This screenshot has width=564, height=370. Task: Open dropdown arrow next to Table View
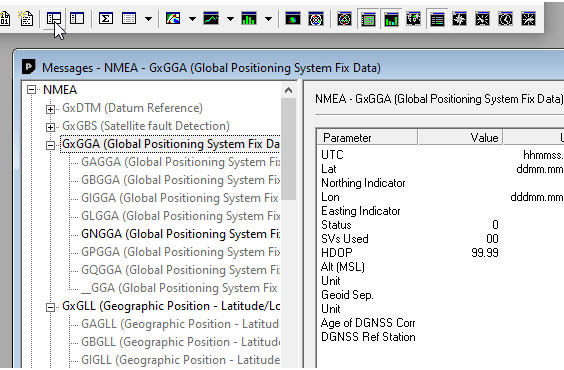(148, 19)
